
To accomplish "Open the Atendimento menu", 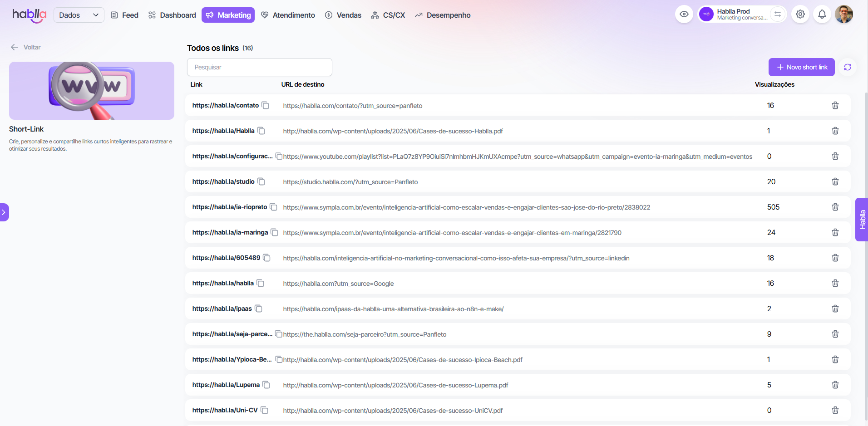I will coord(288,15).
